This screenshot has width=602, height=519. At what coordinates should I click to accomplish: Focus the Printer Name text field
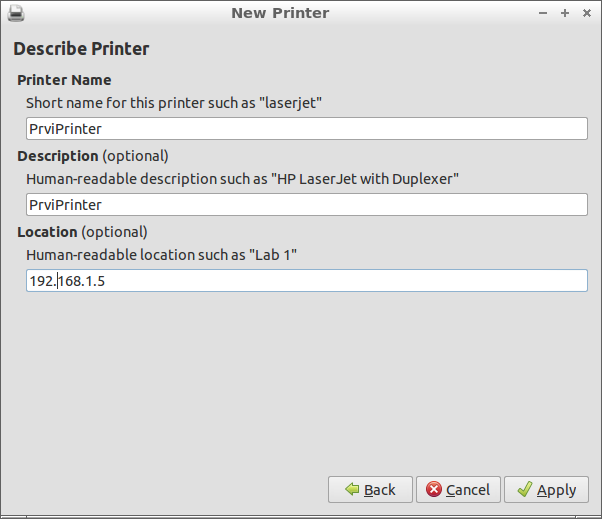[x=306, y=128]
